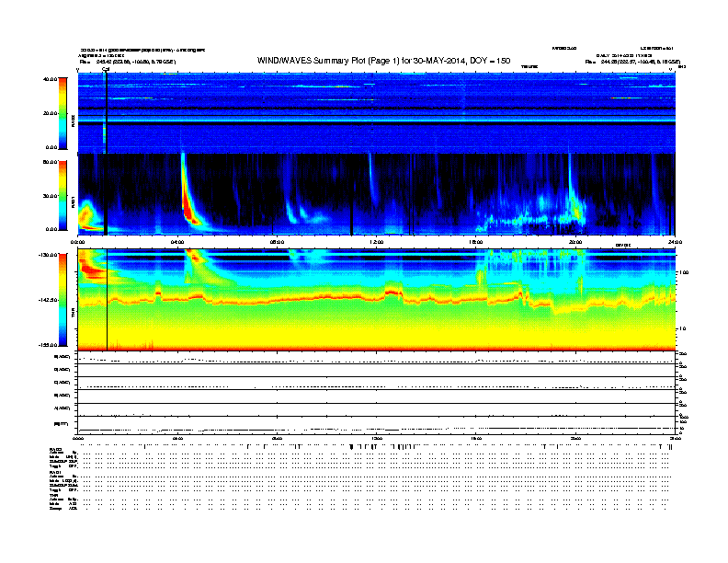Click the TNR color scale bar
The image size is (728, 563).
point(63,300)
